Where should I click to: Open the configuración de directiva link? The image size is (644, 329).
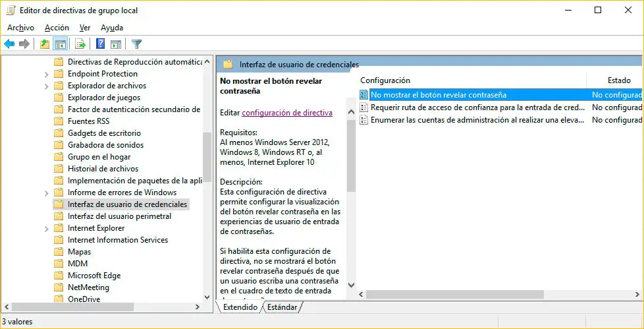coord(287,112)
